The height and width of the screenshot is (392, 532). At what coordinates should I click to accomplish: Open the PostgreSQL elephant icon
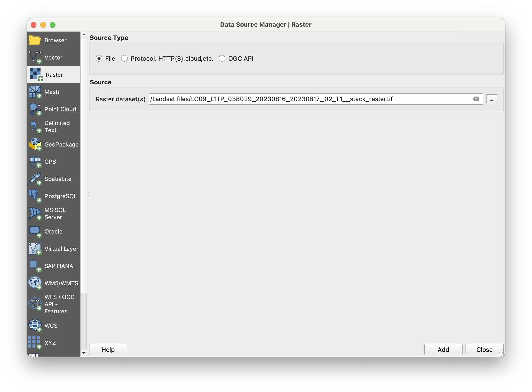click(35, 196)
